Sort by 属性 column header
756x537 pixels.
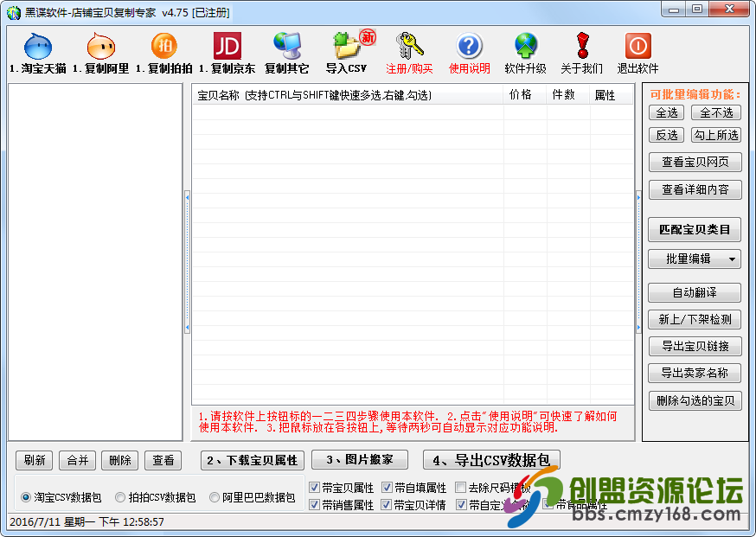(611, 95)
